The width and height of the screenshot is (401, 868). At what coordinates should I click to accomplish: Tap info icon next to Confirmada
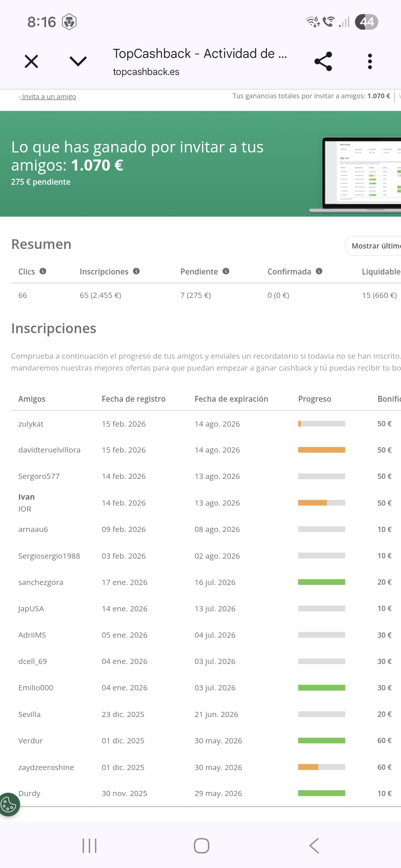(319, 271)
